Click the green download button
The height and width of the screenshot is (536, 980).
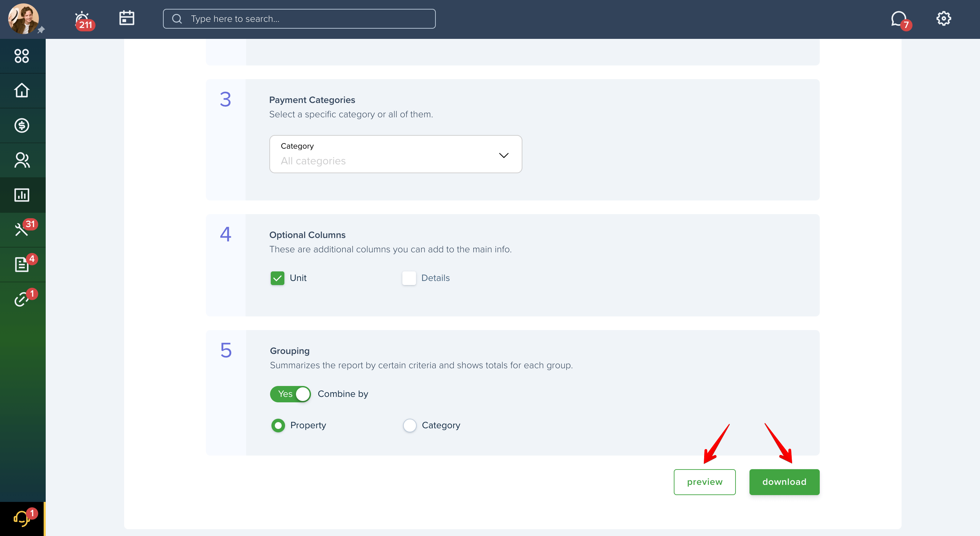[785, 482]
